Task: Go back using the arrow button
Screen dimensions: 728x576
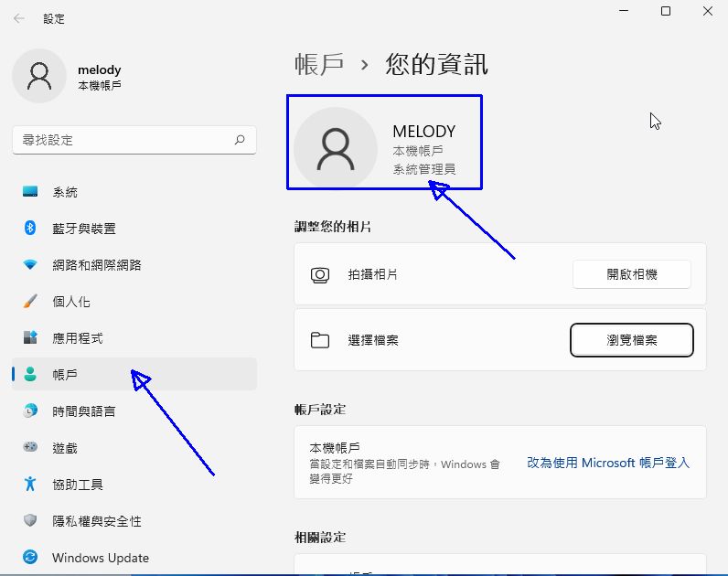Action: 18,18
